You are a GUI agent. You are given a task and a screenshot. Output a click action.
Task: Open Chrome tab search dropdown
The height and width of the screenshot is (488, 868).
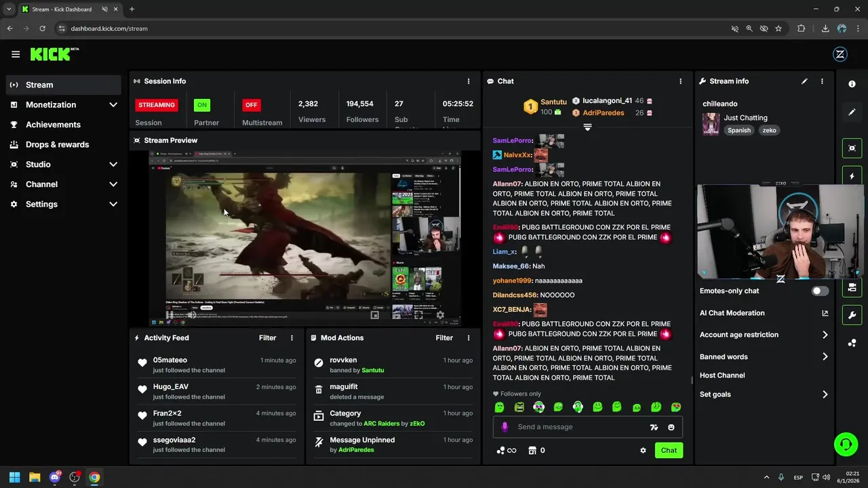[x=9, y=9]
